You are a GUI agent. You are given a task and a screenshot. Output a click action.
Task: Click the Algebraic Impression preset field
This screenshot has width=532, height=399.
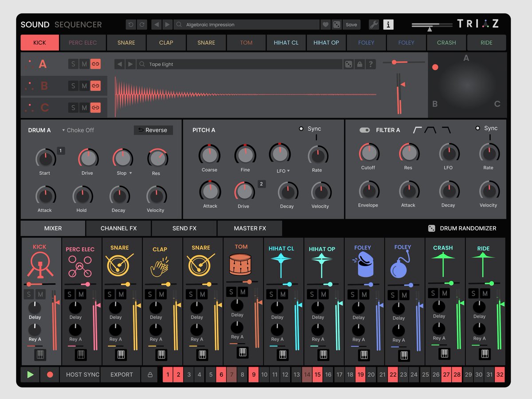tap(246, 25)
